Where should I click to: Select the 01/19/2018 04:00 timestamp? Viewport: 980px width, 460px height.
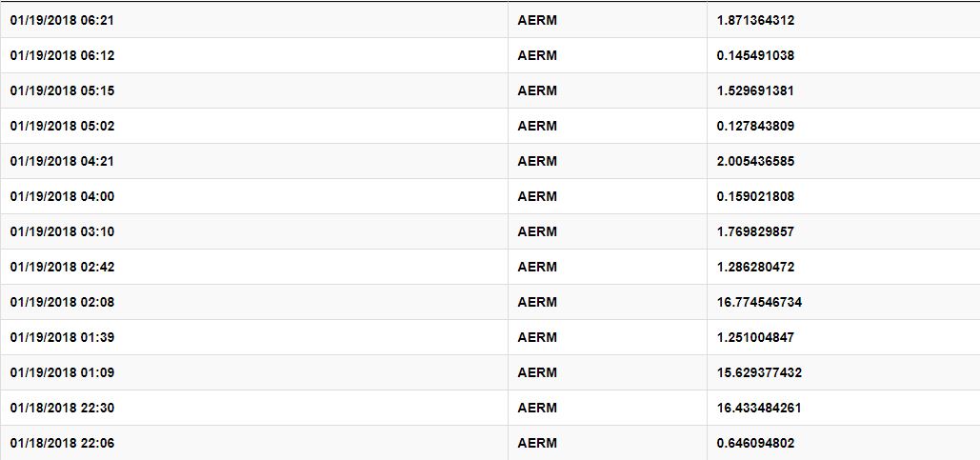[62, 196]
